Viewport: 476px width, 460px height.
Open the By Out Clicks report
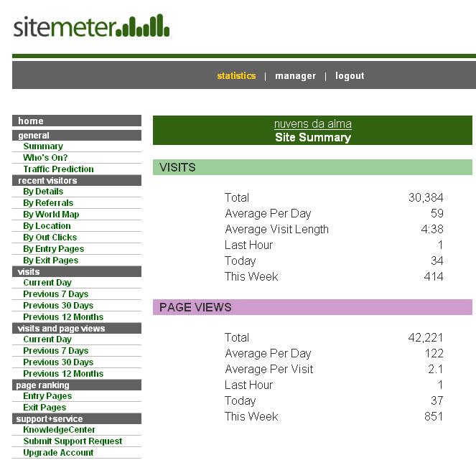pos(50,238)
